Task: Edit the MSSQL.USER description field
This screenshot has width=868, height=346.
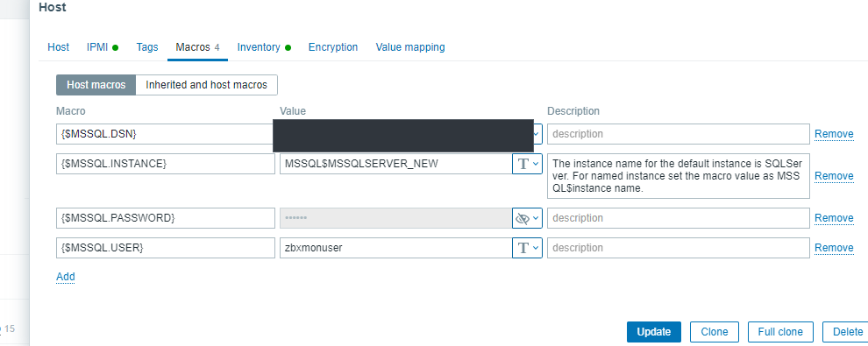Action: 679,248
